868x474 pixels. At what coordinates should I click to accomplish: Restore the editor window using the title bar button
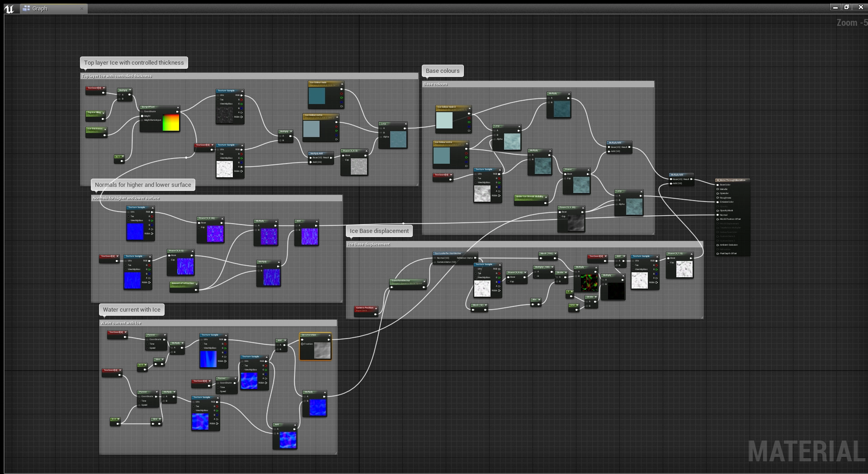[847, 7]
